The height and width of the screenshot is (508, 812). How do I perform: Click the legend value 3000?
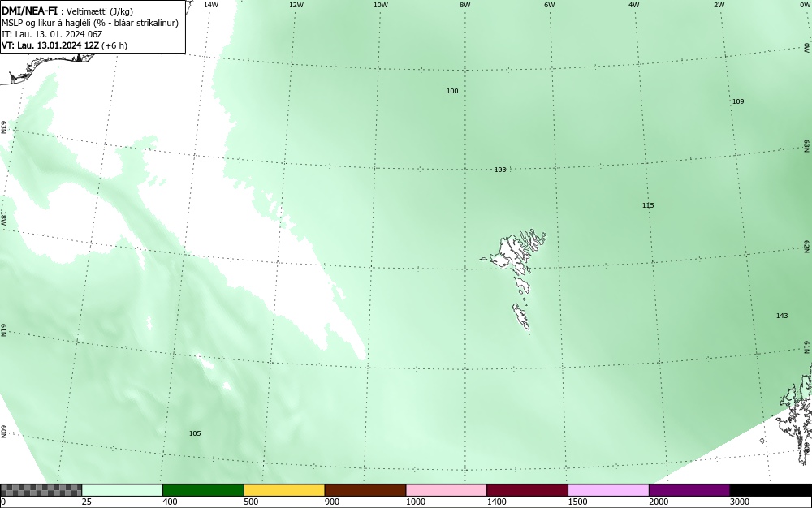coord(740,502)
